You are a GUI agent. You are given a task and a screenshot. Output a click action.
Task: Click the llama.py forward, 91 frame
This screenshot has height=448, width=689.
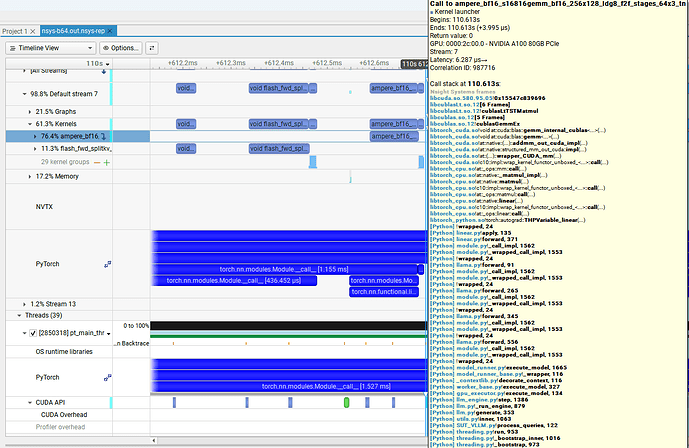pyautogui.click(x=472, y=265)
